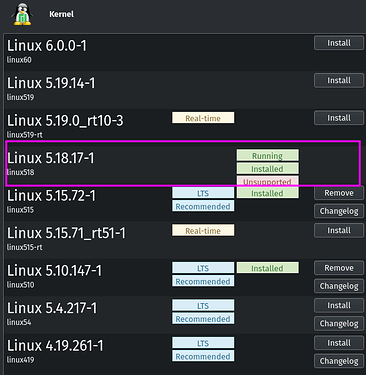The width and height of the screenshot is (366, 375).
Task: Select the Linux 5.4.217-1 title
Action: 52,308
